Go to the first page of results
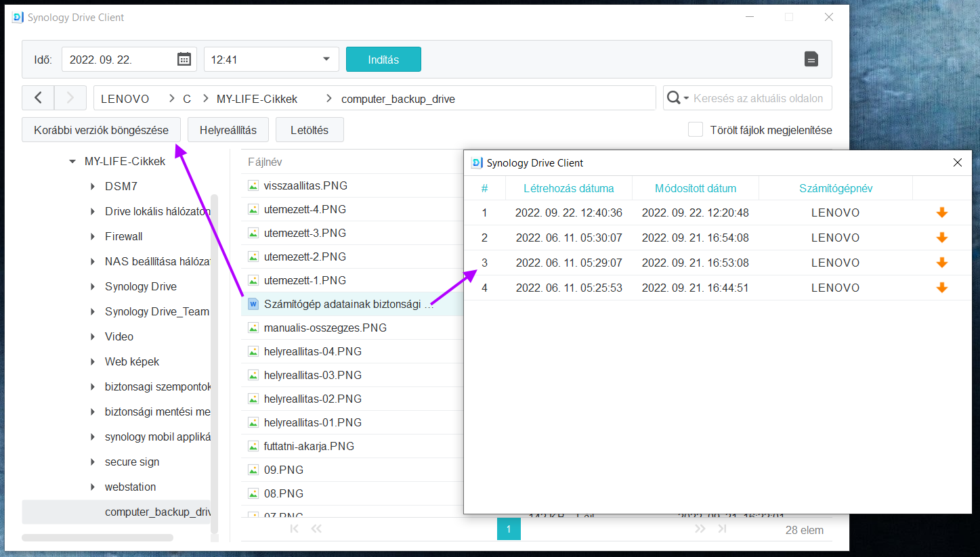The width and height of the screenshot is (980, 557). pyautogui.click(x=294, y=529)
